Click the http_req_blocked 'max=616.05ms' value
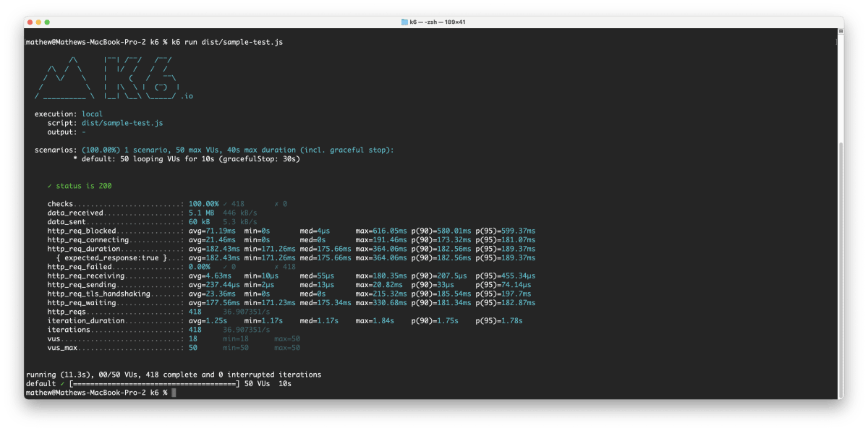Image resolution: width=868 pixels, height=431 pixels. tap(381, 231)
